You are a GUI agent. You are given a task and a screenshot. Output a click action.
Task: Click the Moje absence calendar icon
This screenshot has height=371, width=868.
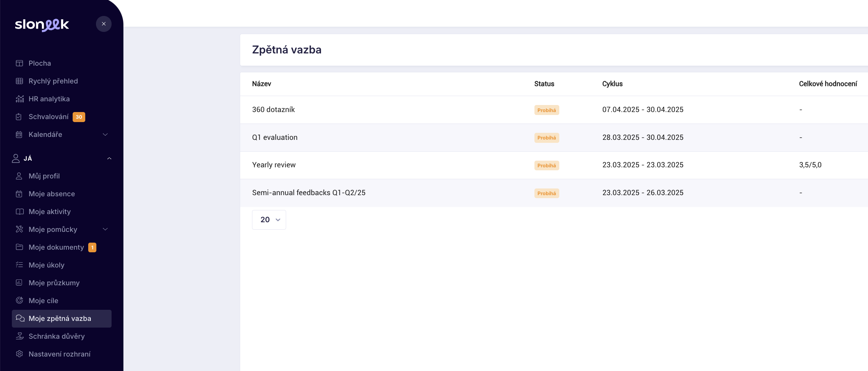click(x=19, y=194)
